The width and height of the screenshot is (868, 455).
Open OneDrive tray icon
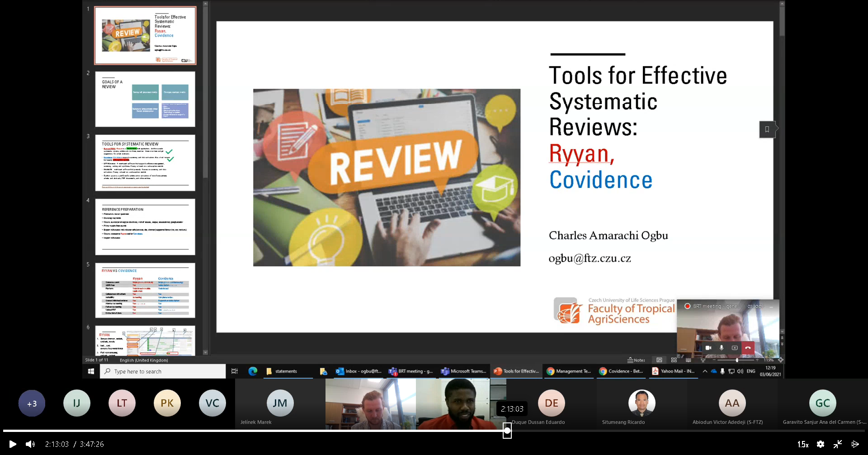tap(714, 371)
